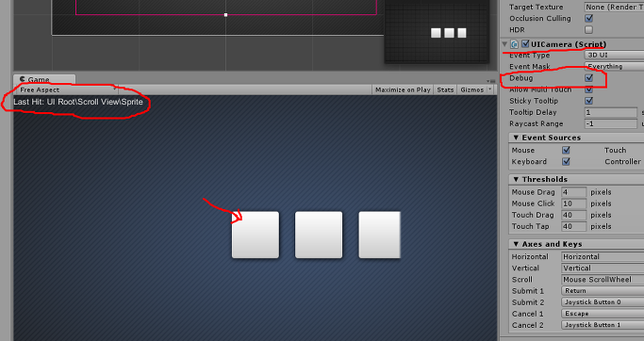Toggle Maximize on Play

pyautogui.click(x=403, y=89)
